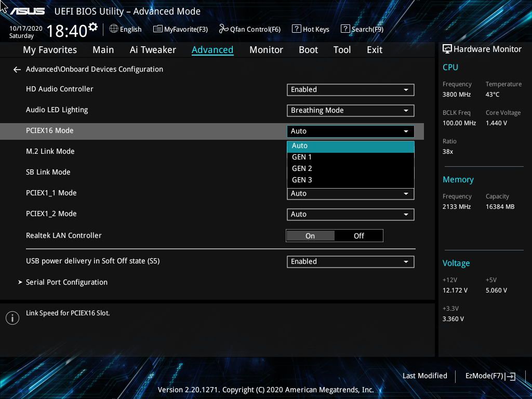Go to the Boot tab
The width and height of the screenshot is (532, 399).
[x=308, y=50]
